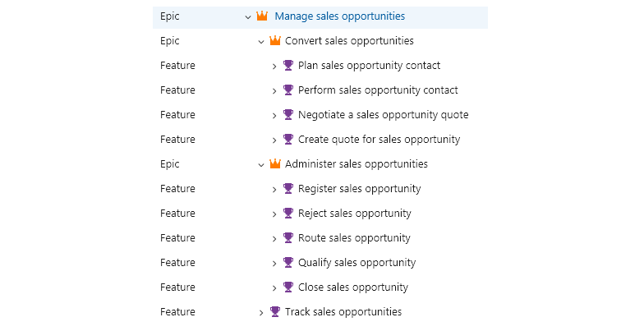This screenshot has width=644, height=331.
Task: Expand Close sales opportunity feature
Action: (x=274, y=287)
